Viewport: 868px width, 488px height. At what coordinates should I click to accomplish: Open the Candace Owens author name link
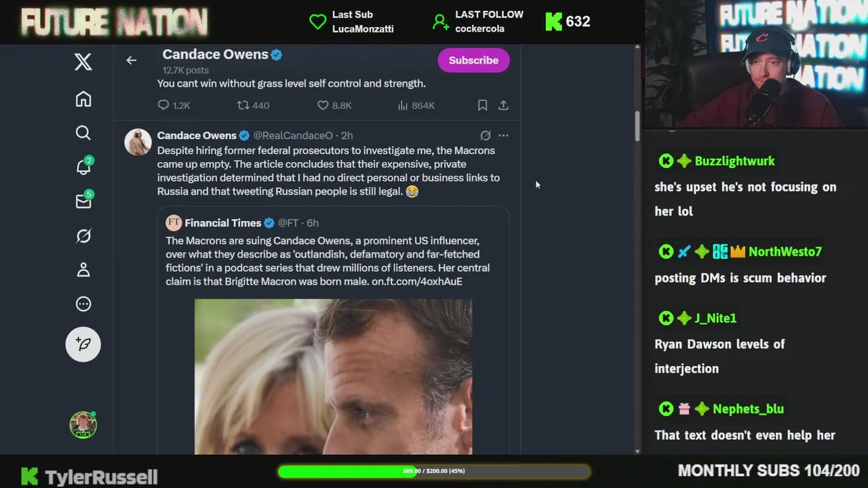tap(197, 136)
